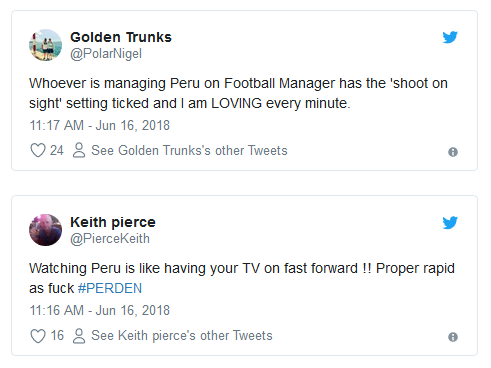This screenshot has width=491, height=368.
Task: Open info icon on Keith pierce tweet
Action: (x=453, y=337)
